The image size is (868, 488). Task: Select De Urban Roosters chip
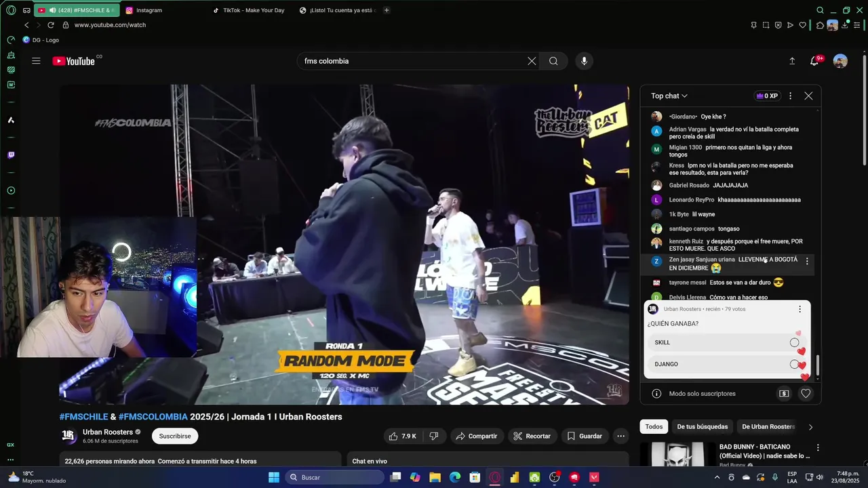pyautogui.click(x=768, y=426)
